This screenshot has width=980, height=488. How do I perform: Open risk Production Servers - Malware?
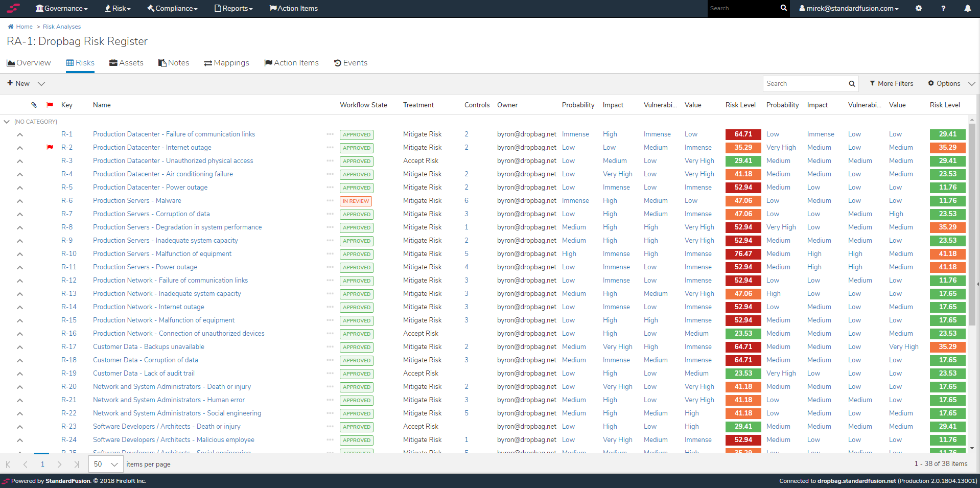pyautogui.click(x=137, y=201)
